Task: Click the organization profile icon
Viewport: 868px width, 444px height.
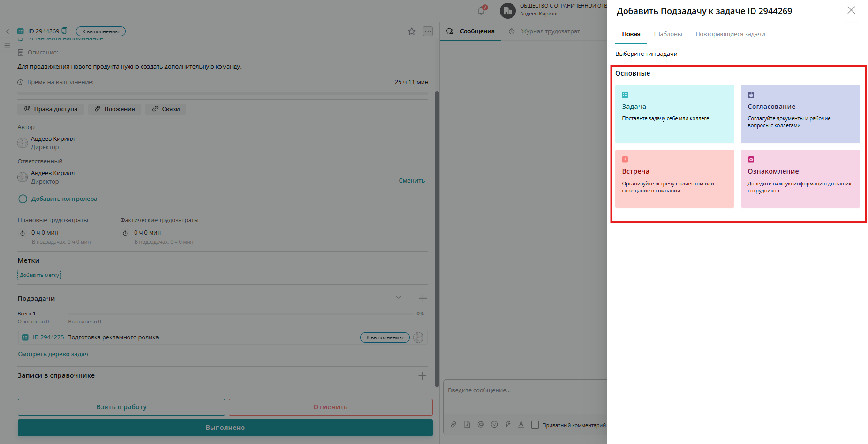Action: (508, 10)
